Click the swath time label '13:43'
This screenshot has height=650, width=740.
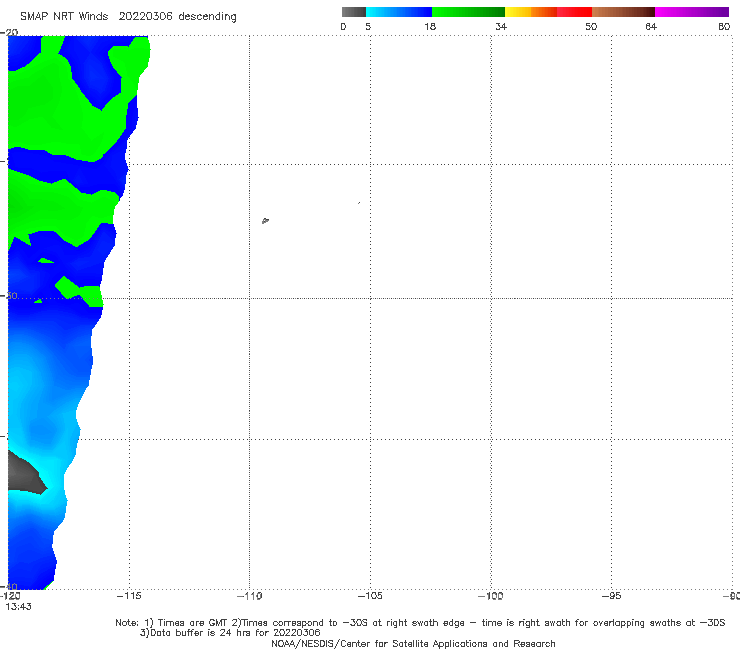[18, 607]
